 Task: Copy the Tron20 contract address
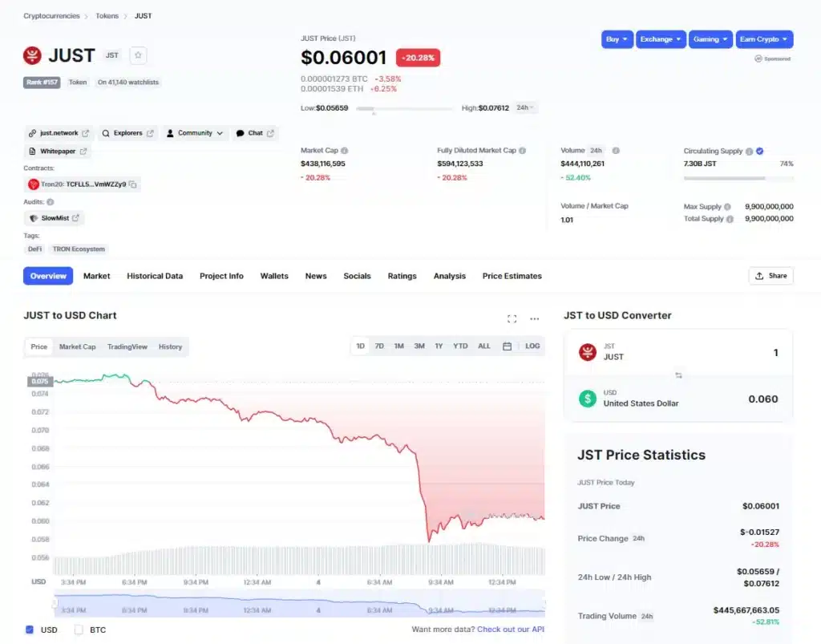pyautogui.click(x=133, y=184)
